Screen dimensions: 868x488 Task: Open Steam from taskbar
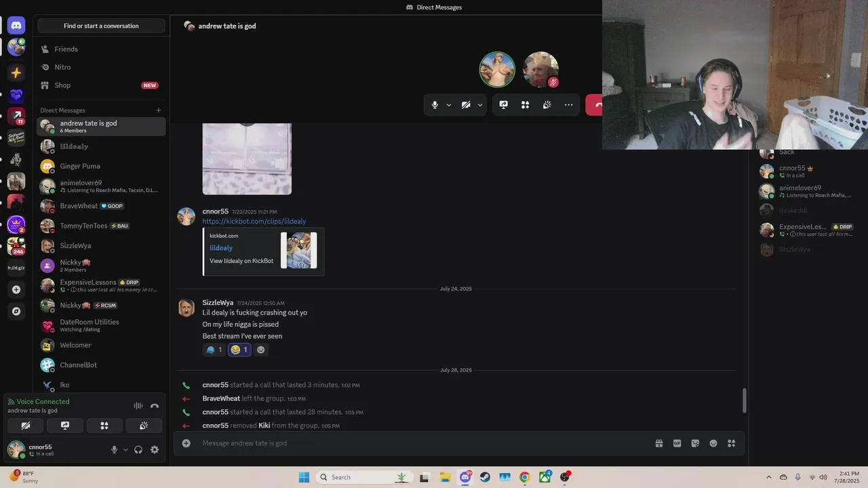(x=485, y=477)
